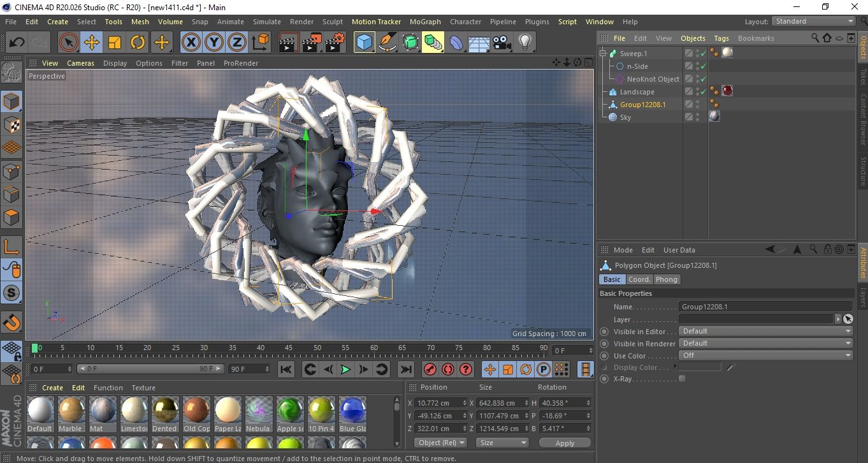This screenshot has width=868, height=463.
Task: Switch to the Coord. tab
Action: tap(639, 279)
